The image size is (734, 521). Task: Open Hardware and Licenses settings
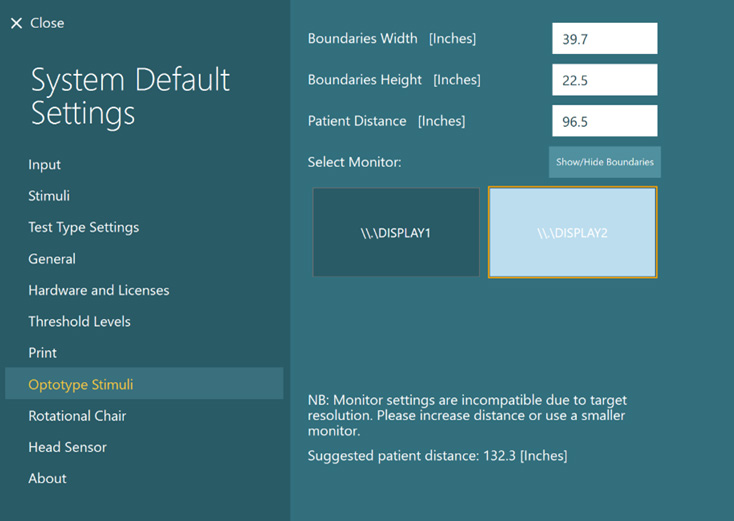[99, 290]
